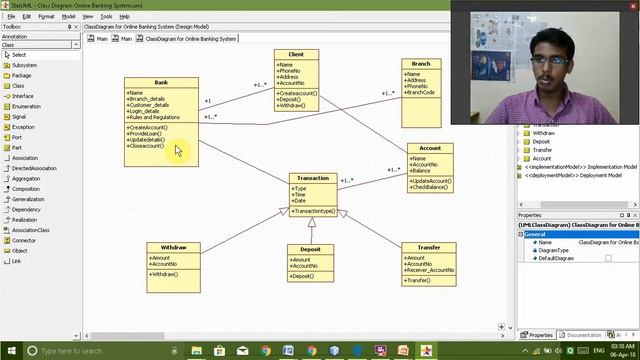Switch to first Main diagram tab
The width and height of the screenshot is (640, 360).
(x=98, y=39)
